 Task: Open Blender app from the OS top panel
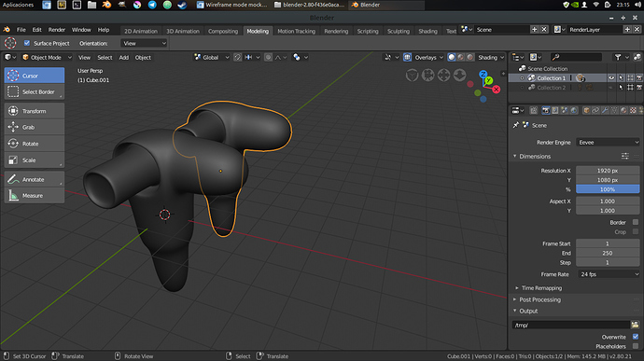[x=106, y=5]
